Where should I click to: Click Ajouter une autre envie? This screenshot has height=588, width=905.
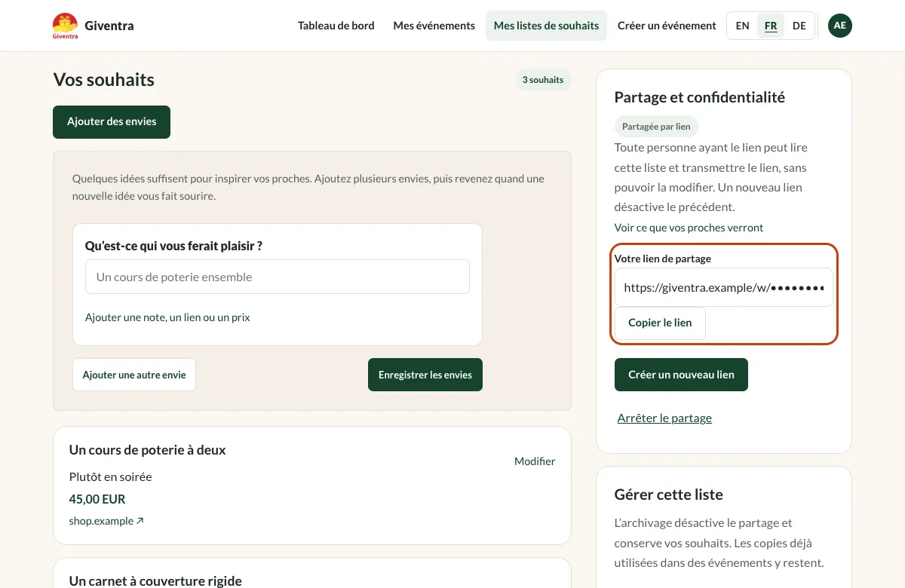pos(134,375)
